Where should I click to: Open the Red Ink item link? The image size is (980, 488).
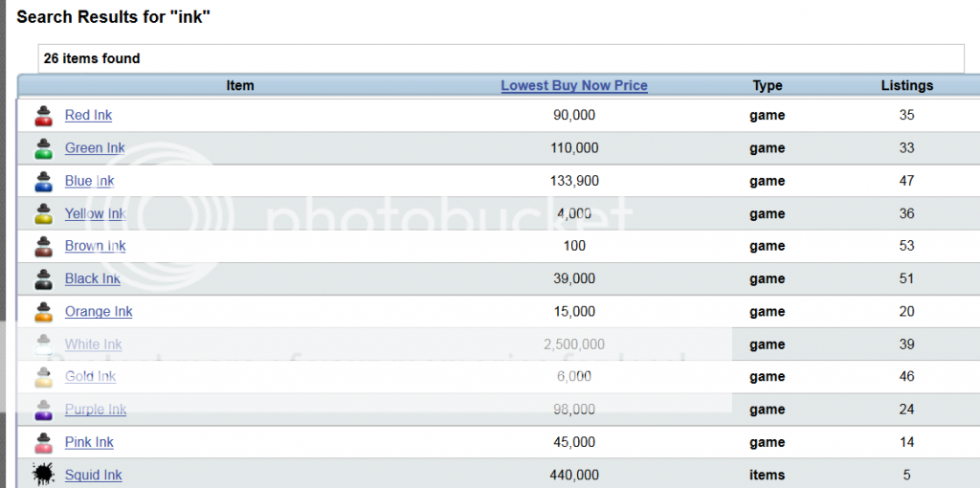88,115
